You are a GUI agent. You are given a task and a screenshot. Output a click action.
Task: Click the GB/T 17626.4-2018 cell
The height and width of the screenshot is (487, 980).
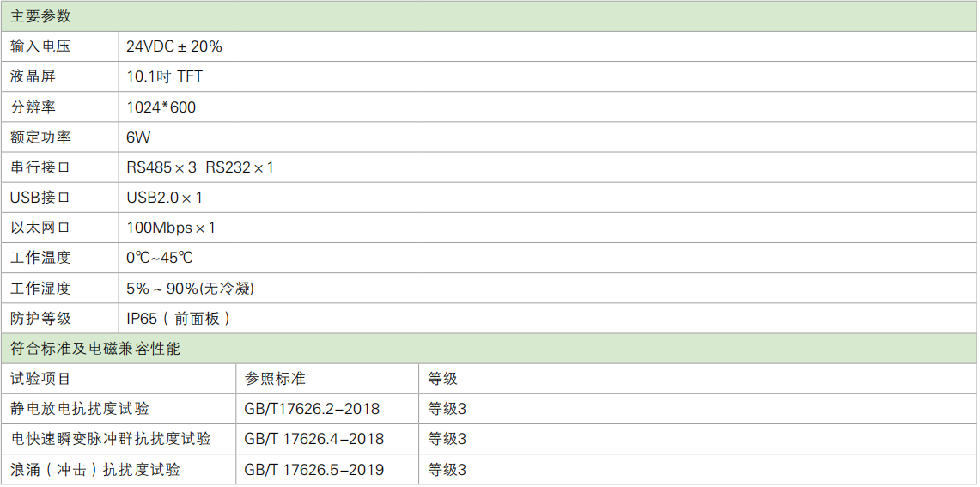click(x=313, y=439)
